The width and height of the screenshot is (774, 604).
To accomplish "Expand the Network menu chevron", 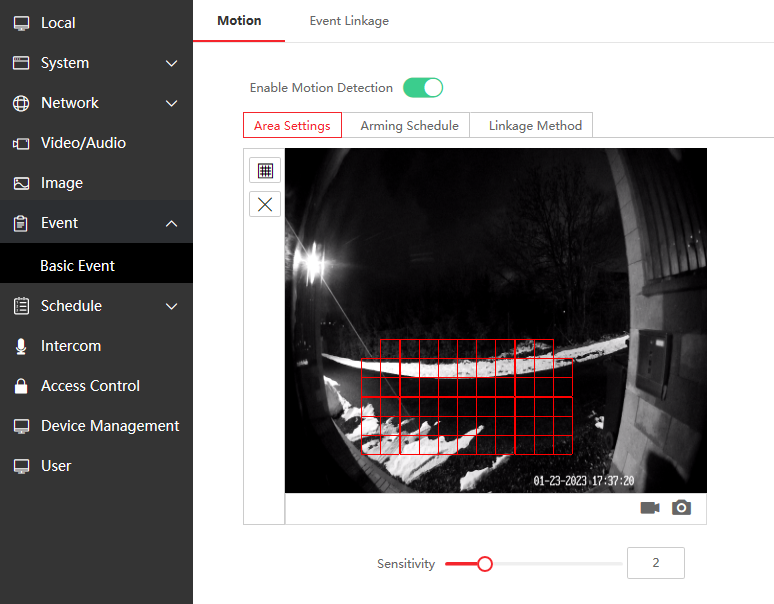I will pyautogui.click(x=171, y=103).
